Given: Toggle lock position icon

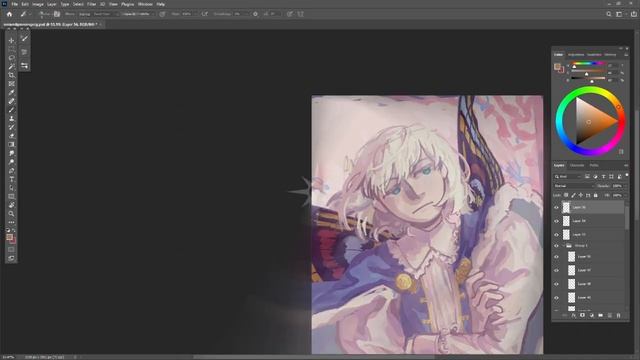Looking at the screenshot, I should pos(580,196).
